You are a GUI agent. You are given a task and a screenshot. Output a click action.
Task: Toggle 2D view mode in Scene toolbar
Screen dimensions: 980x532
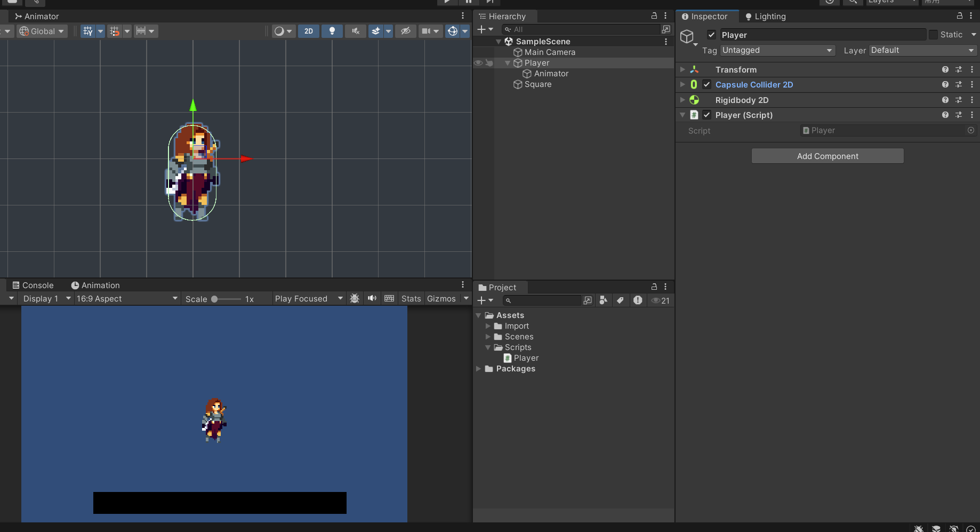308,31
